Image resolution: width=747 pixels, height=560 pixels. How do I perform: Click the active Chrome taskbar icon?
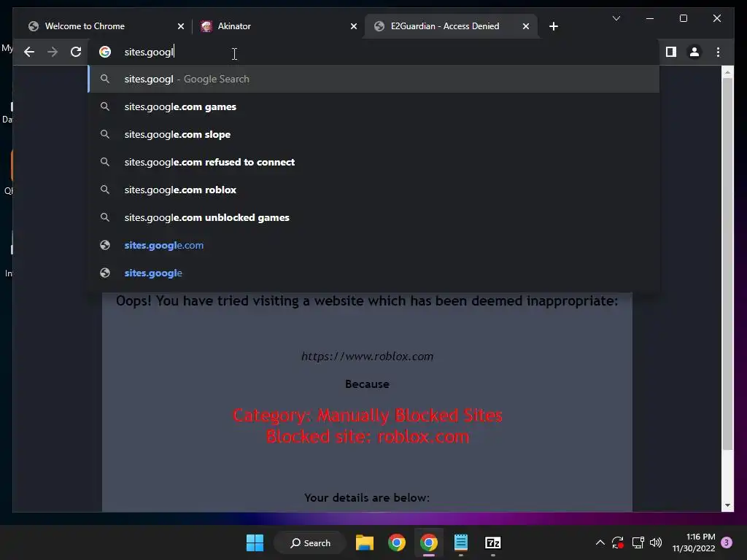tap(429, 542)
